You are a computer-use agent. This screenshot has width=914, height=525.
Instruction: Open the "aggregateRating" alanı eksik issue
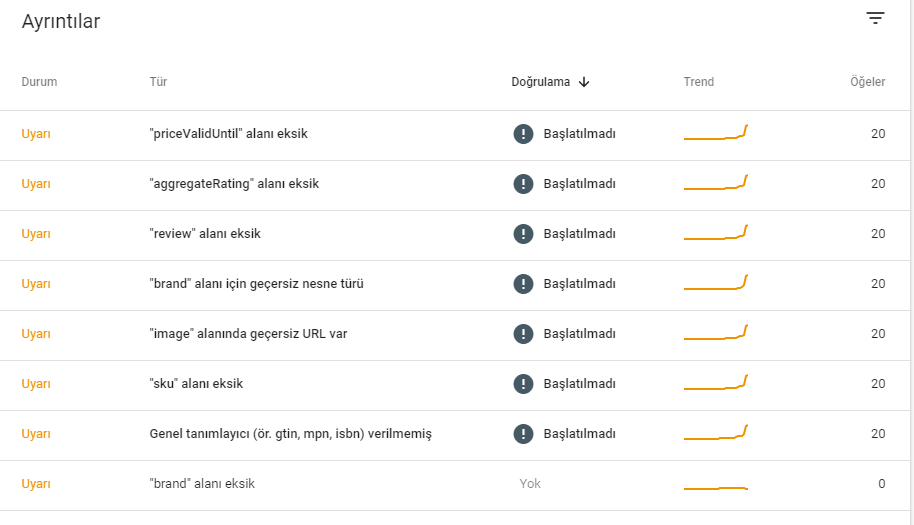point(455,185)
